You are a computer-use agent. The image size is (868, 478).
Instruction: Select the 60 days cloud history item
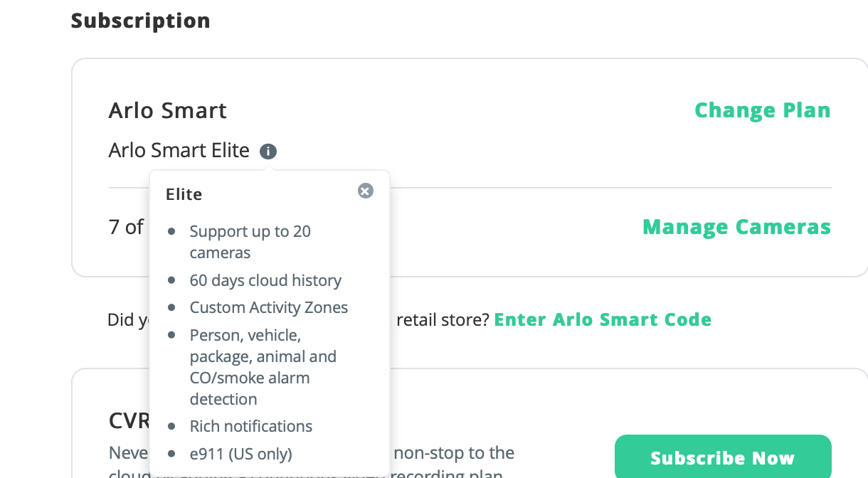(x=265, y=280)
